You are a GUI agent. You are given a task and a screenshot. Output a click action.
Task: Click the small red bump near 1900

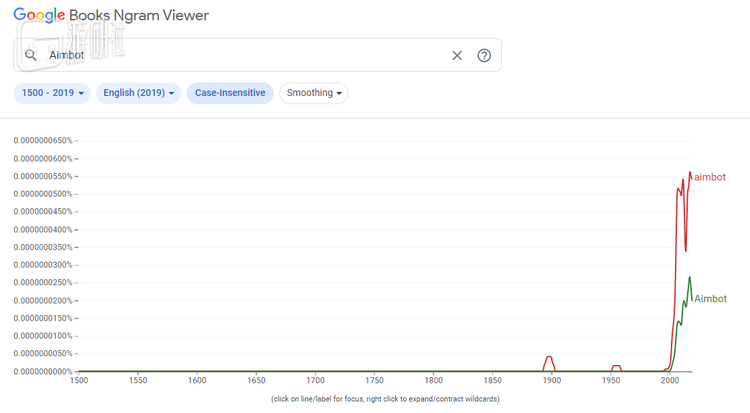tap(548, 357)
